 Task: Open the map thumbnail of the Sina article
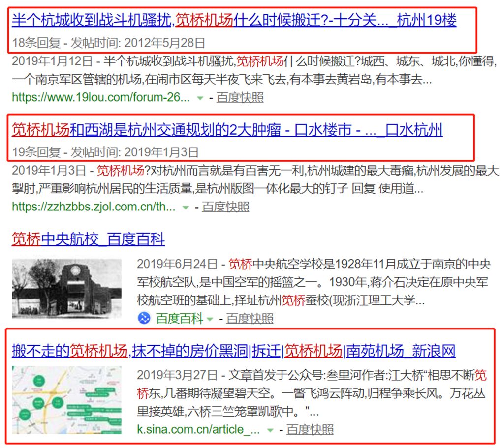66,400
